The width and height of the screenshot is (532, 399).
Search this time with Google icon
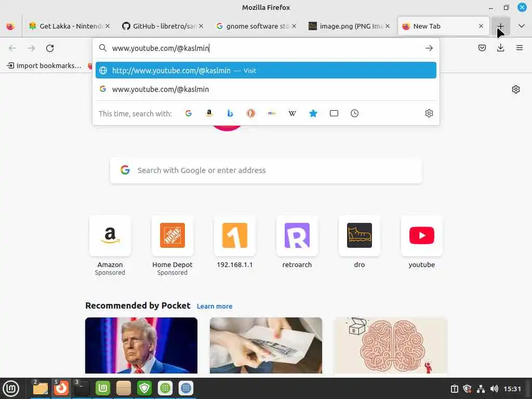tap(189, 113)
